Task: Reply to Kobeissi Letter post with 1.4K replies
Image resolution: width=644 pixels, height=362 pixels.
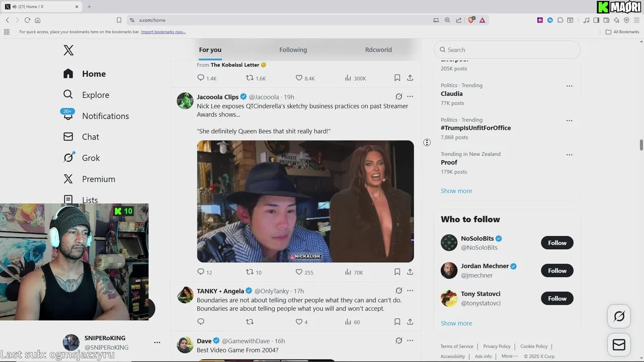Action: coord(207,78)
